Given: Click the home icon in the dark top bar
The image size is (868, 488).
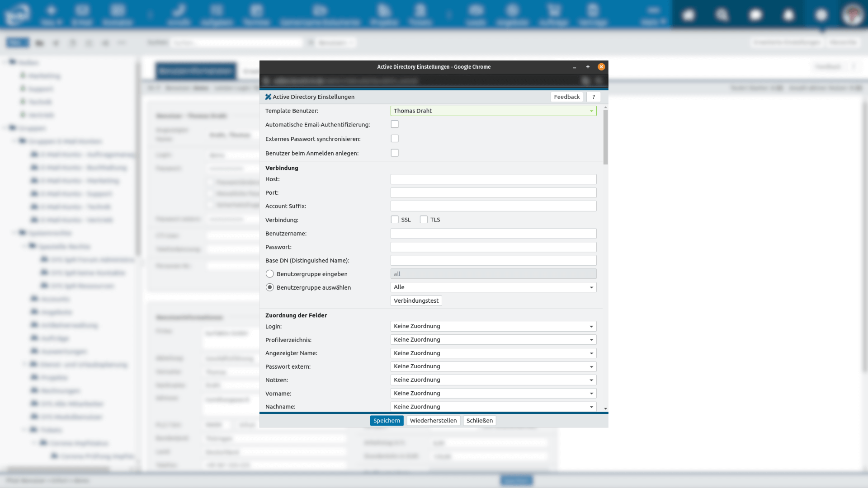Looking at the screenshot, I should point(689,14).
